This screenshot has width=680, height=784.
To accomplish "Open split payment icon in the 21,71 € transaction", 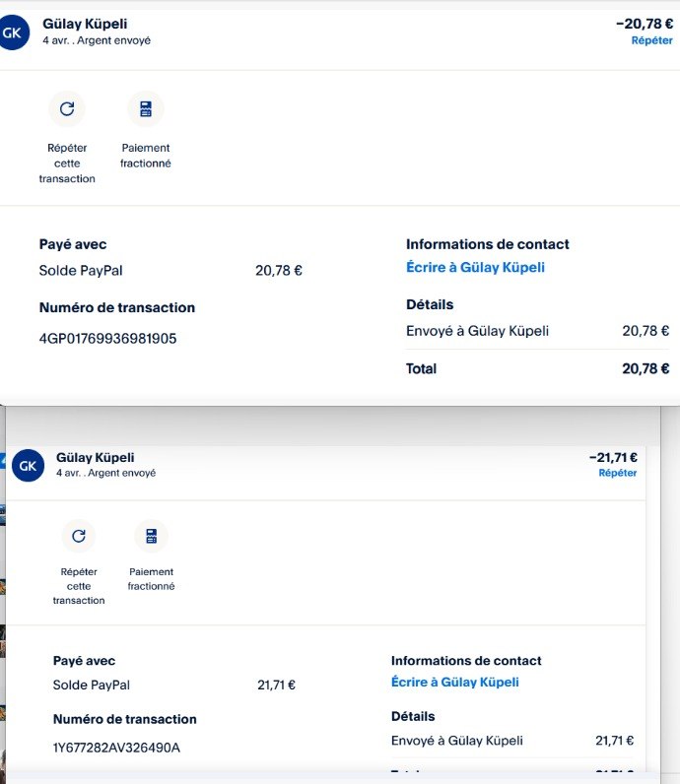I will (151, 536).
